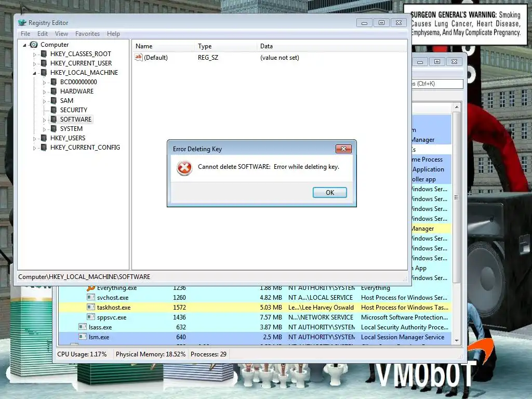Click the Registry Editor title bar icon
The height and width of the screenshot is (399, 532).
point(22,22)
